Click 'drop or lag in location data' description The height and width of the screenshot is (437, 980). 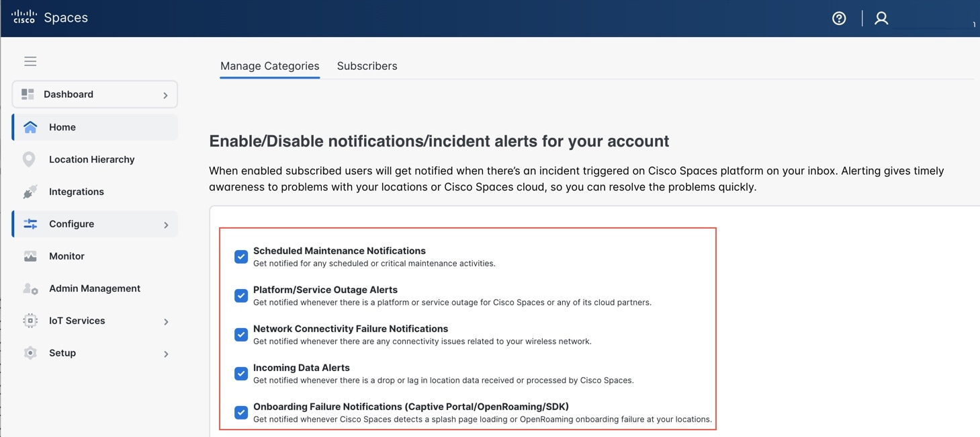tap(443, 381)
